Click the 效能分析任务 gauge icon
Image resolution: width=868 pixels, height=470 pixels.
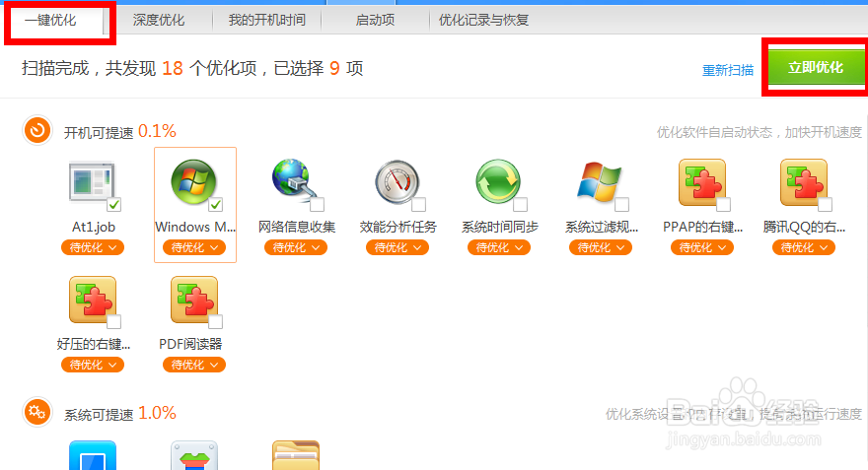(x=397, y=182)
